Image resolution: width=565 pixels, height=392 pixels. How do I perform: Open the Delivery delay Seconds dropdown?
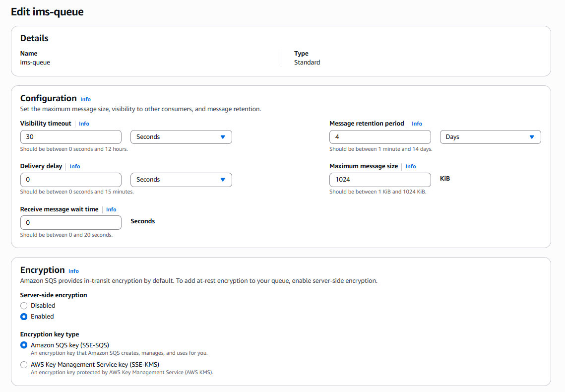181,180
